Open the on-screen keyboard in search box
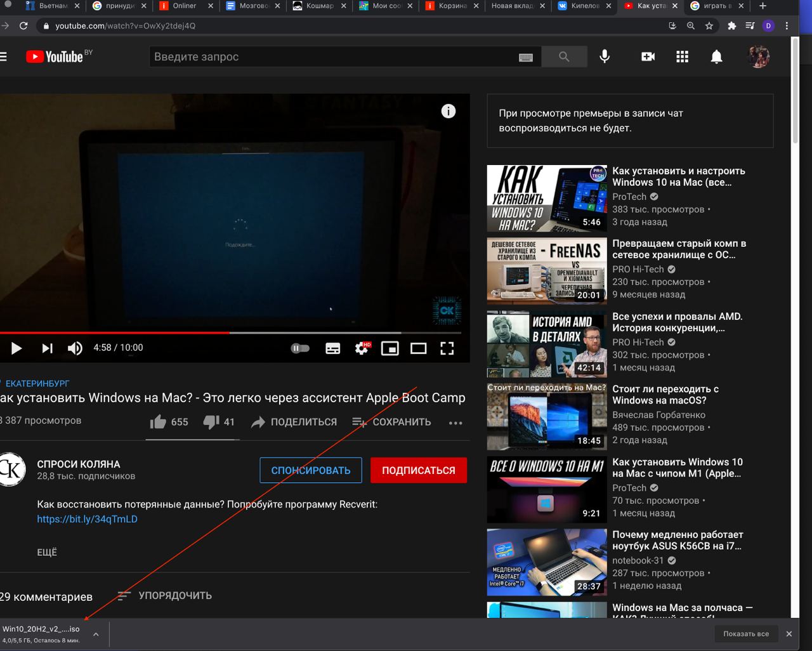 [525, 57]
